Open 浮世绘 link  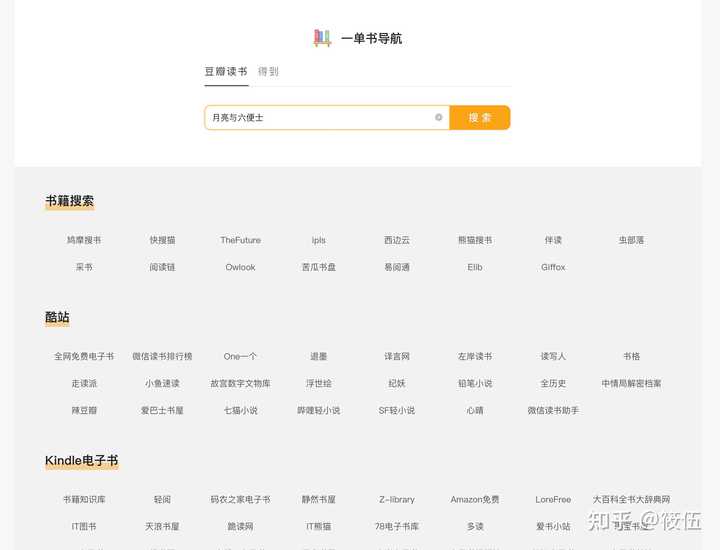coord(319,383)
